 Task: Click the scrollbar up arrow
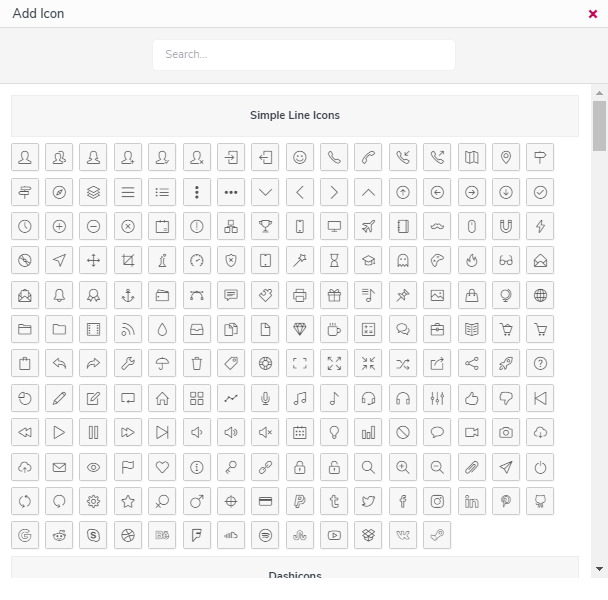pos(599,93)
